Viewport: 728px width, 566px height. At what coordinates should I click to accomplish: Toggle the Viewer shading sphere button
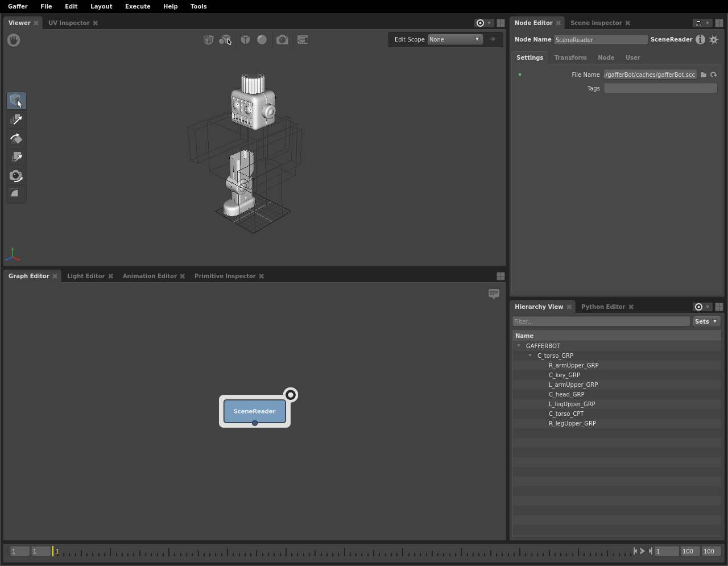pyautogui.click(x=262, y=40)
